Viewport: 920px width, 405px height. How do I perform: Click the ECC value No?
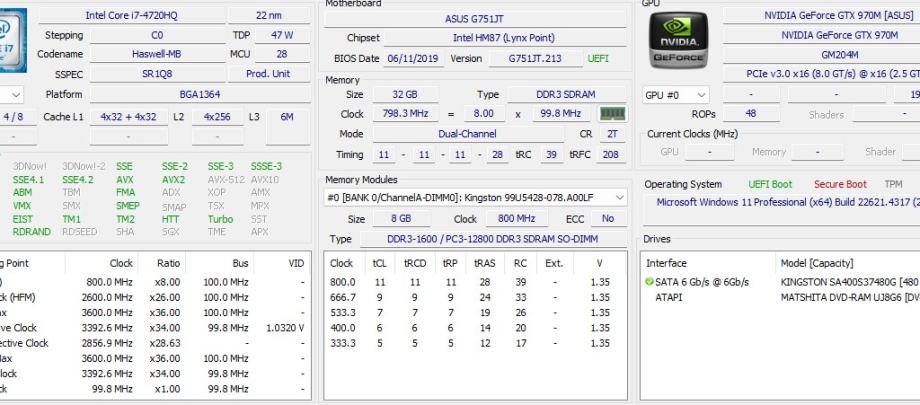click(608, 218)
